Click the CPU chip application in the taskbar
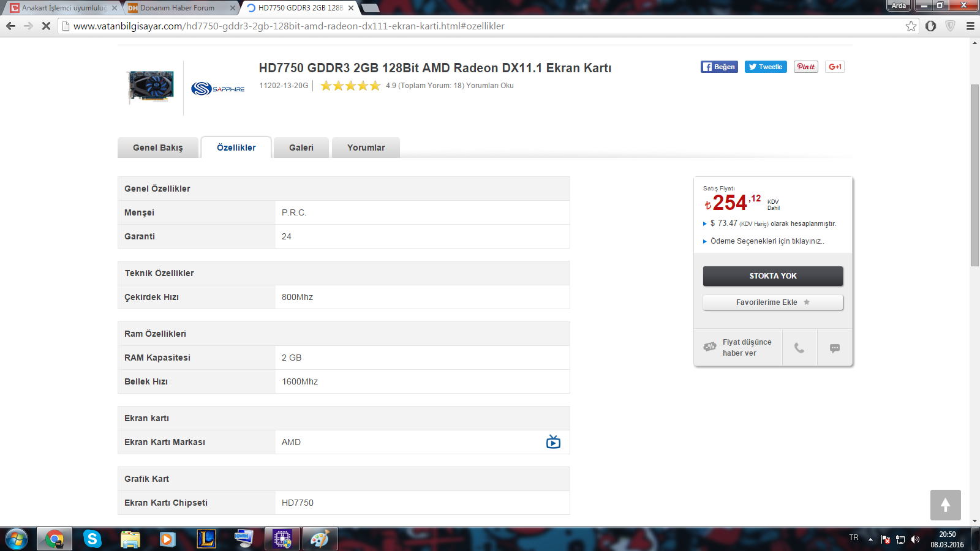The width and height of the screenshot is (980, 551). click(282, 539)
